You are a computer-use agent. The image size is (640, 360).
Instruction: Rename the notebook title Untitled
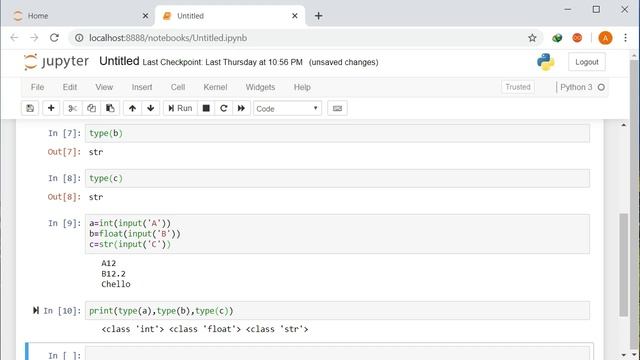tap(119, 61)
